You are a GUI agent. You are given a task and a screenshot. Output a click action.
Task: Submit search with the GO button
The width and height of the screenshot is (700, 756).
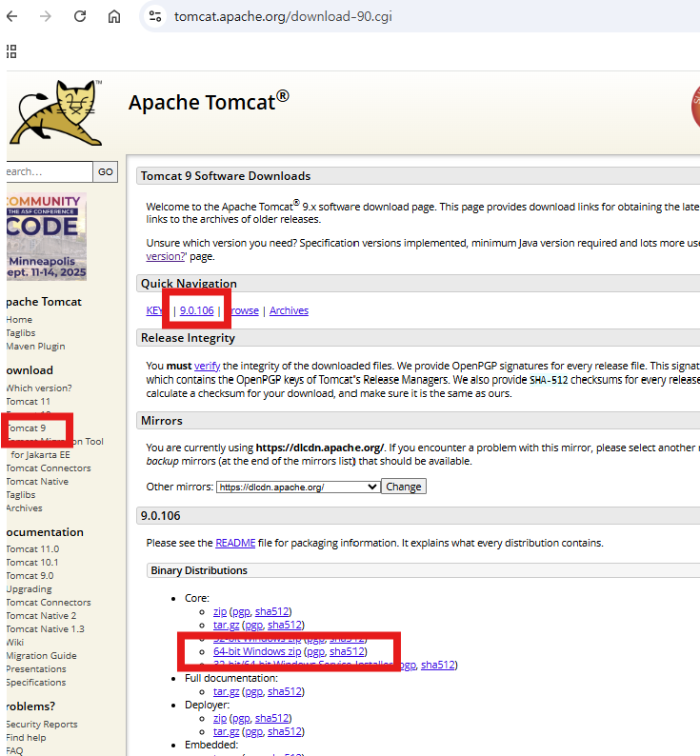pos(105,171)
